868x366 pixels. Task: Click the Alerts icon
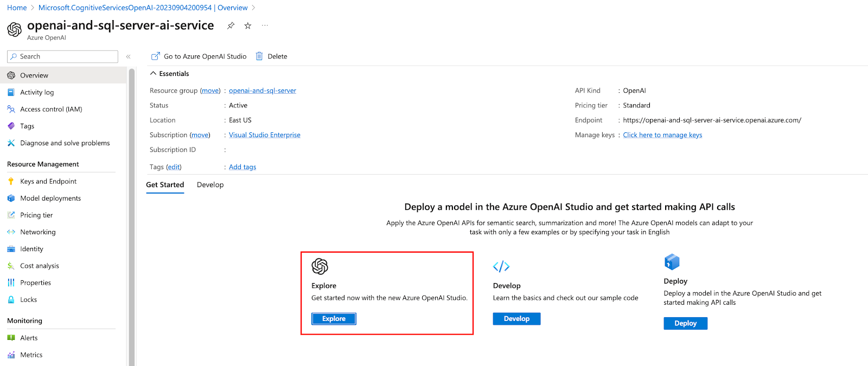[11, 338]
